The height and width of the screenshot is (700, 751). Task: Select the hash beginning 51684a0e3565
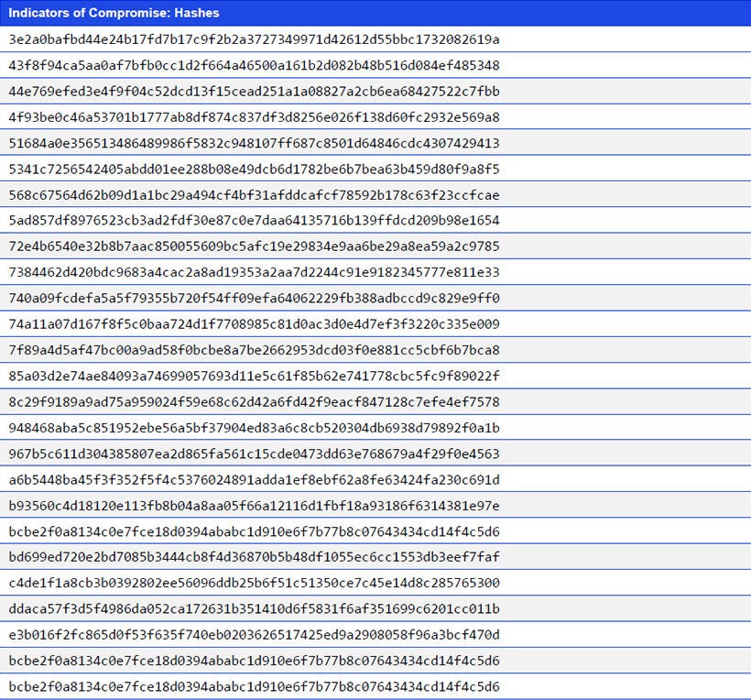click(255, 143)
